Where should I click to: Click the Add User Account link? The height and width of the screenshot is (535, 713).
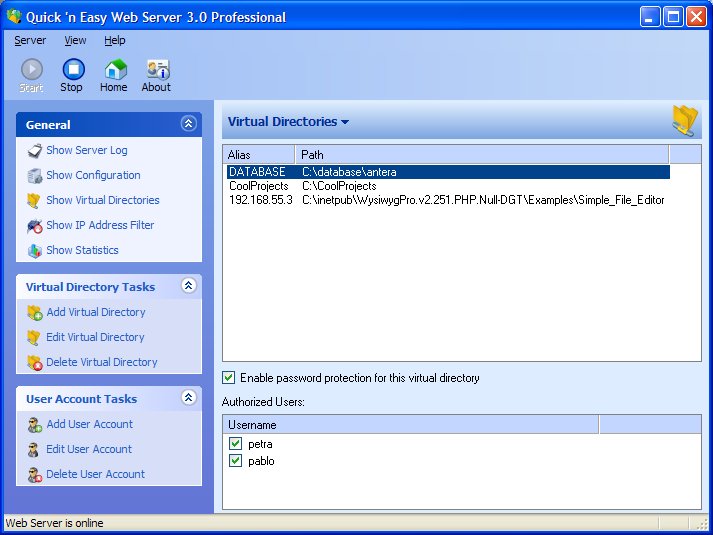click(x=90, y=425)
